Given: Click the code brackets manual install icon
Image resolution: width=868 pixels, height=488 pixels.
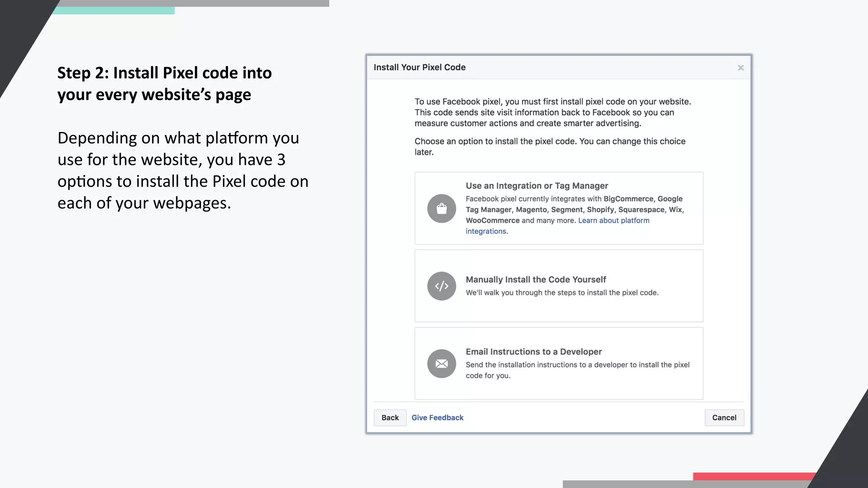Looking at the screenshot, I should point(441,286).
